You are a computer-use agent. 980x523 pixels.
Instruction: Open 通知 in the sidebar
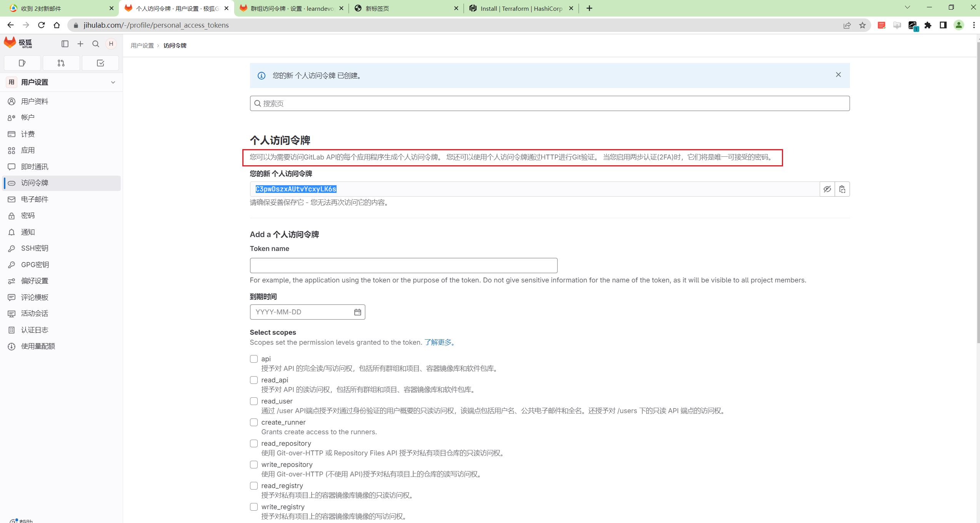pyautogui.click(x=62, y=232)
